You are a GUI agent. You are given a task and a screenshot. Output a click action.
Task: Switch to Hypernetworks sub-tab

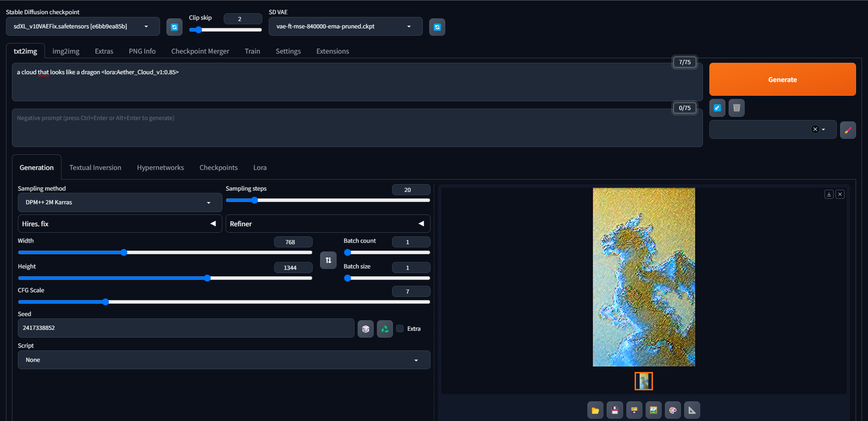coord(160,168)
